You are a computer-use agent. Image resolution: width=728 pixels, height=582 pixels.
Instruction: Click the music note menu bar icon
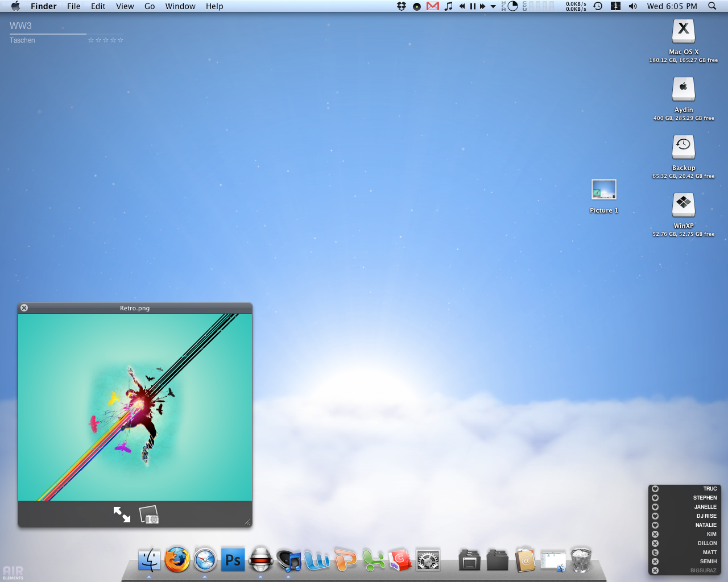449,6
